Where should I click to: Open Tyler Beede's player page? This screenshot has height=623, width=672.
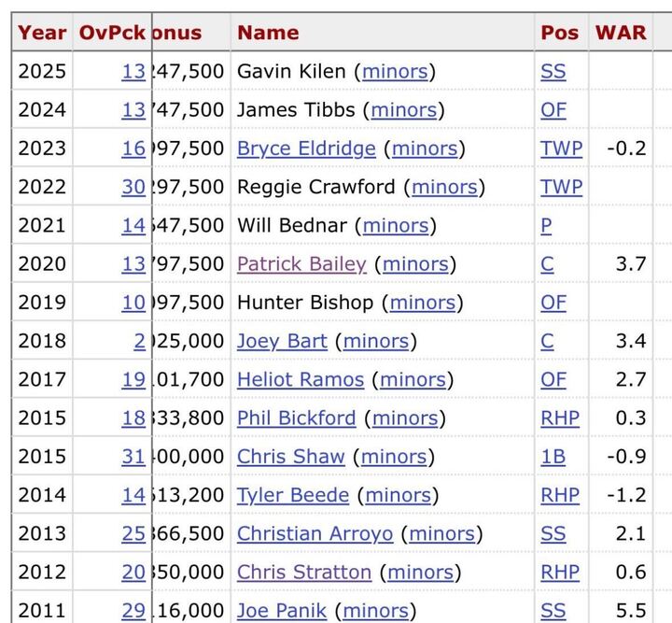click(292, 495)
